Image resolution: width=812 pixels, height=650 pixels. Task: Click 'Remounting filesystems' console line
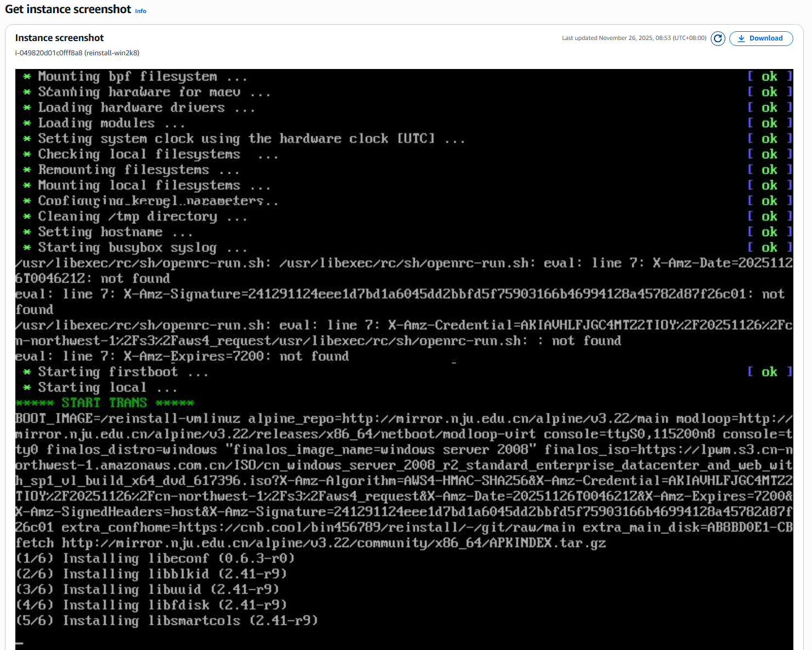(131, 170)
